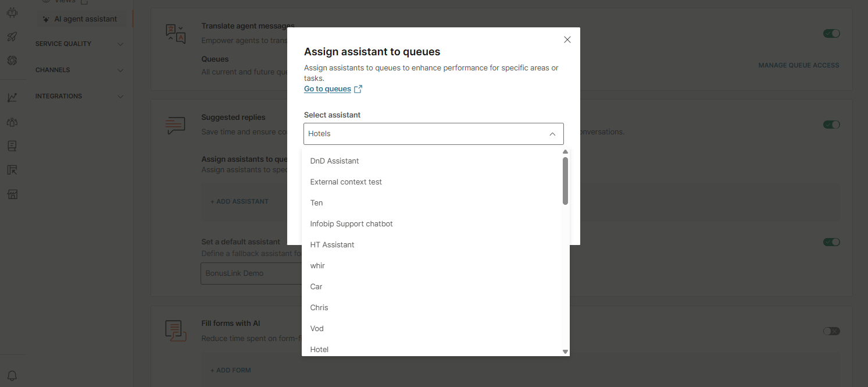Screen dimensions: 868x387
Task: Click the storefront Exchange icon
Action: click(12, 194)
